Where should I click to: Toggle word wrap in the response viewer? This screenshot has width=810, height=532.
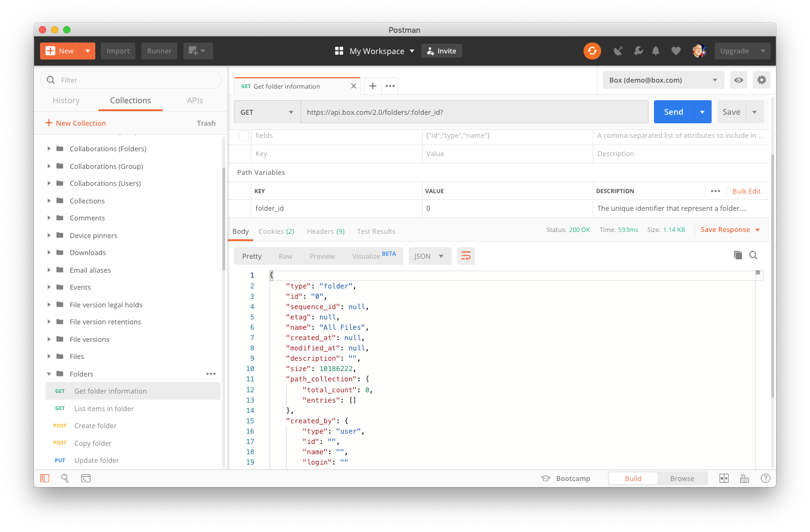(x=466, y=256)
